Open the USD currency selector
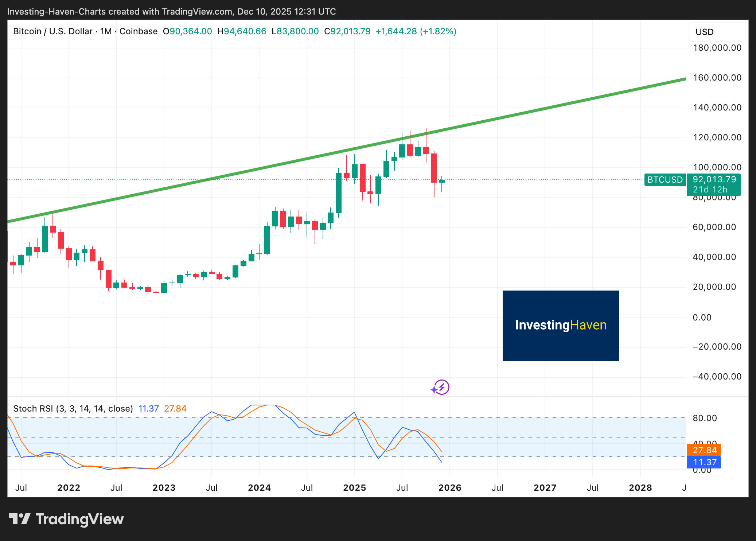The image size is (756, 541). coord(716,32)
